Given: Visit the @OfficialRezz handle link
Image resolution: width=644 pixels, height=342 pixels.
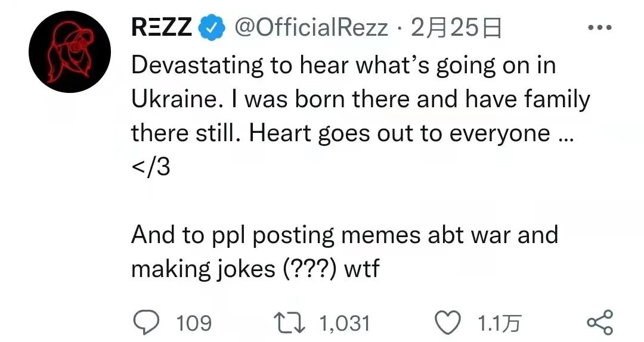Looking at the screenshot, I should pos(310,28).
